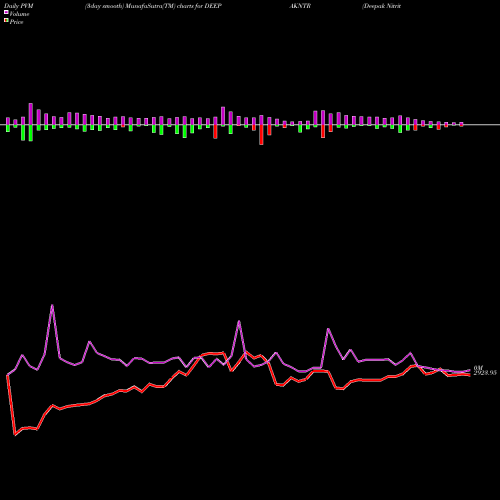This screenshot has width=500, height=500.
Task: Select the 'Volume' legend label
Action: click(x=19, y=14)
